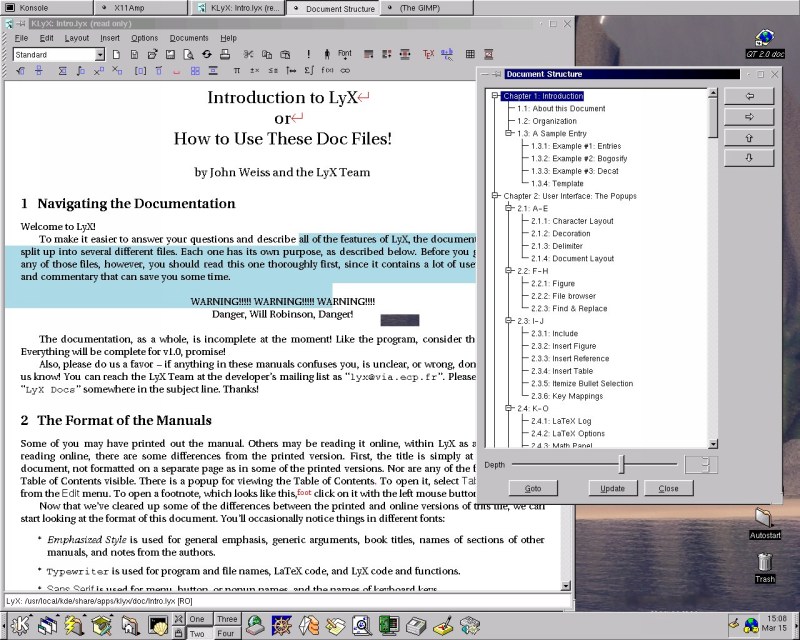This screenshot has width=800, height=640.
Task: Open the Options menu
Action: pos(144,38)
